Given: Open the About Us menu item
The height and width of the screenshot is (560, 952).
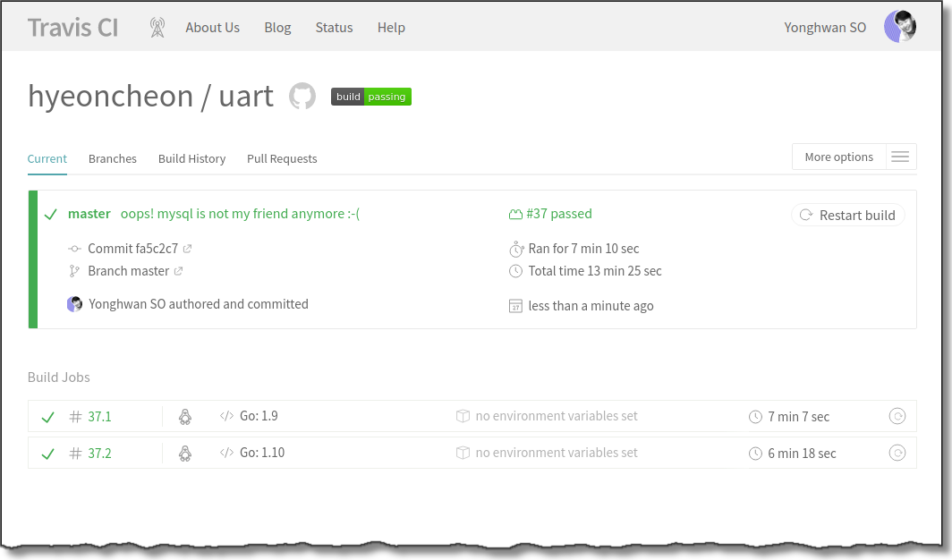Looking at the screenshot, I should point(212,28).
